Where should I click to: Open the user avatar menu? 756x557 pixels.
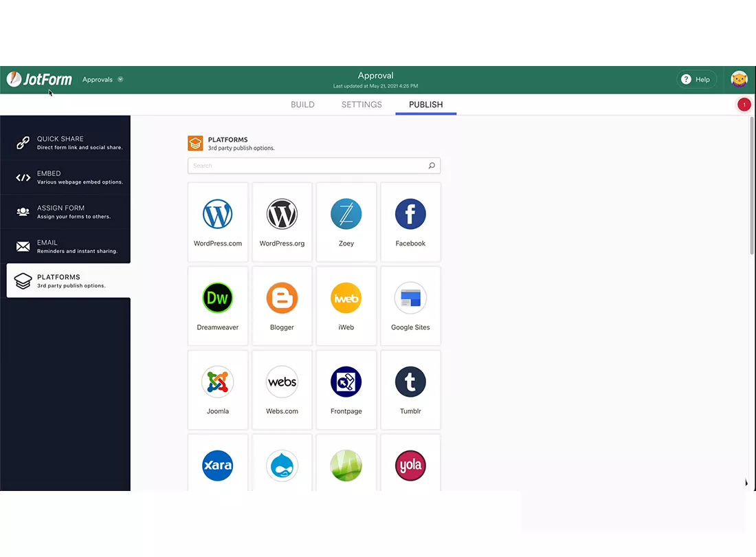(739, 79)
